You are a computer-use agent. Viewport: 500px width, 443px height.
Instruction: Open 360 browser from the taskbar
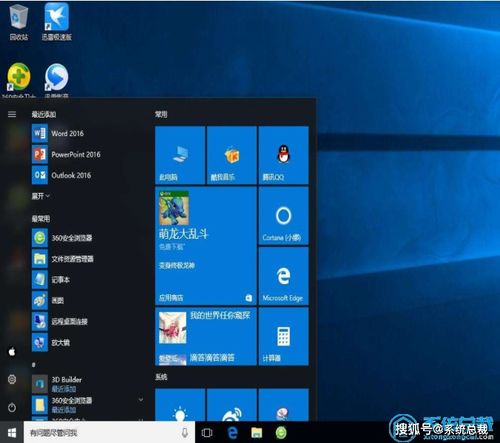[281, 433]
